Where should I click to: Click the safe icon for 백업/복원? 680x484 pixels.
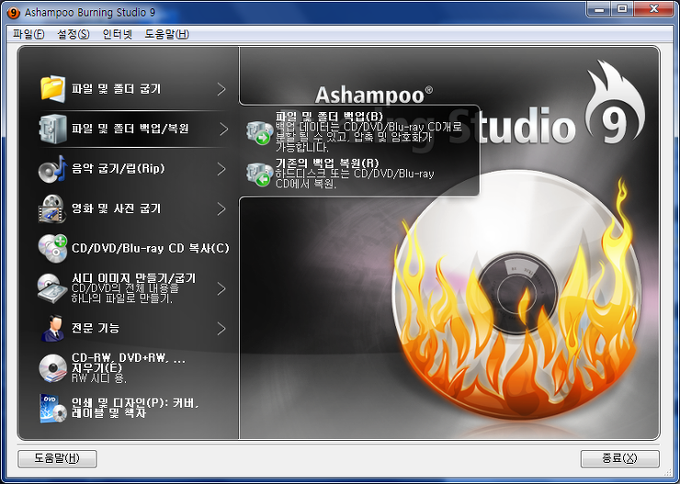coord(53,129)
